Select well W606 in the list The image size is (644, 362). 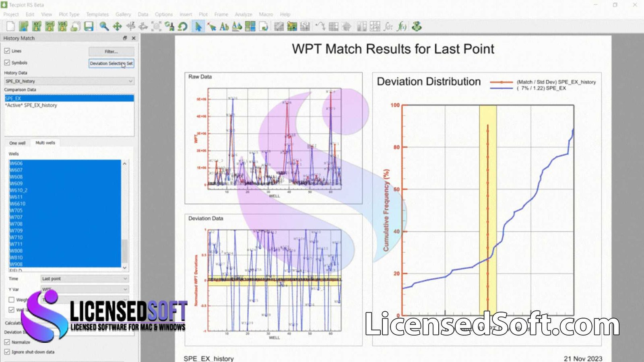tap(65, 163)
